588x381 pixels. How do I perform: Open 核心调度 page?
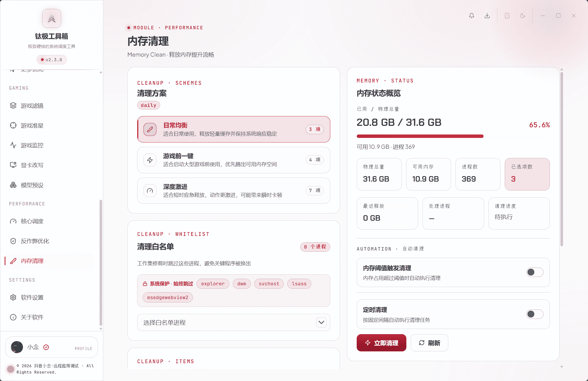tap(49, 221)
